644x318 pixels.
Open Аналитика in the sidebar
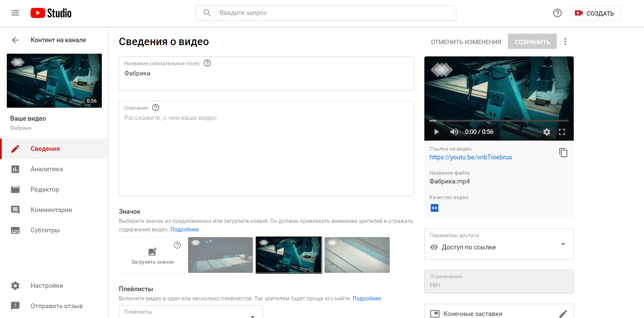[x=54, y=169]
